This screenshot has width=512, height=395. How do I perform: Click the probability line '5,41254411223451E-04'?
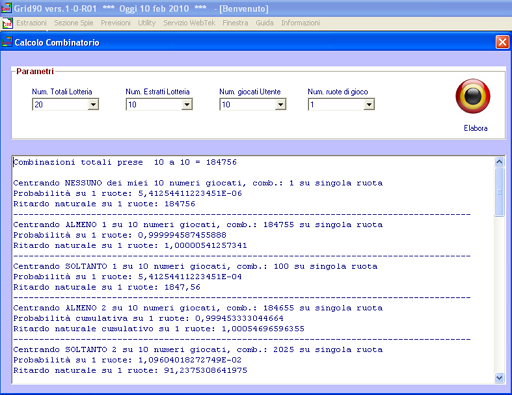[128, 277]
